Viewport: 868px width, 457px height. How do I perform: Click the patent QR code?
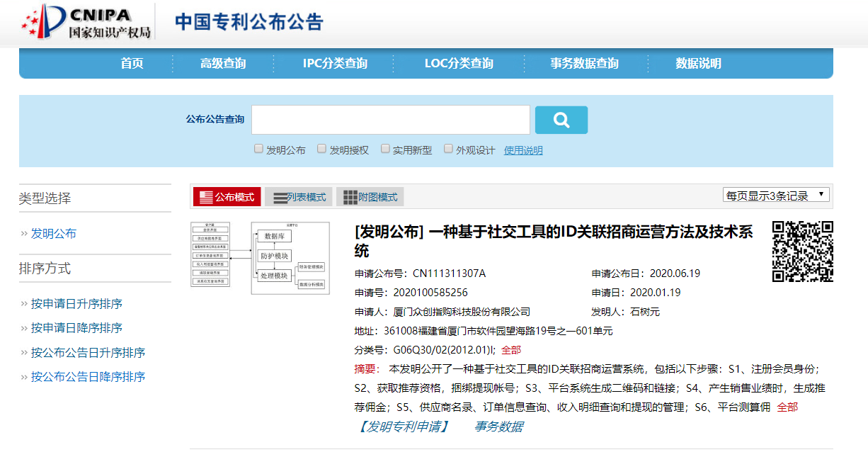pyautogui.click(x=802, y=252)
